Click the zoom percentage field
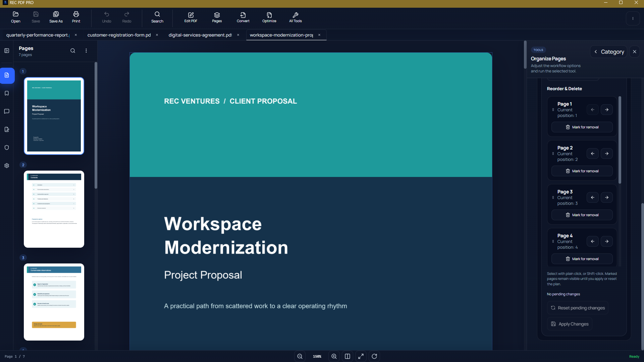 tap(317, 356)
